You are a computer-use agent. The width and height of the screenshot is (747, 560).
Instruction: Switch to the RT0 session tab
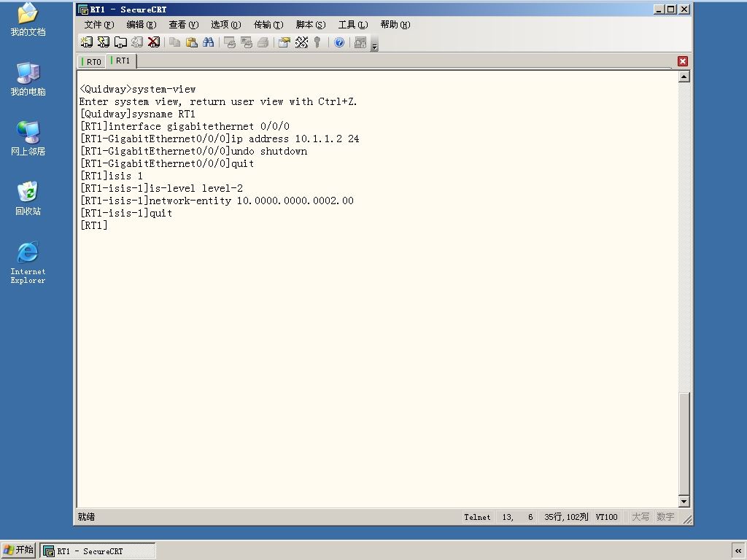tap(92, 61)
